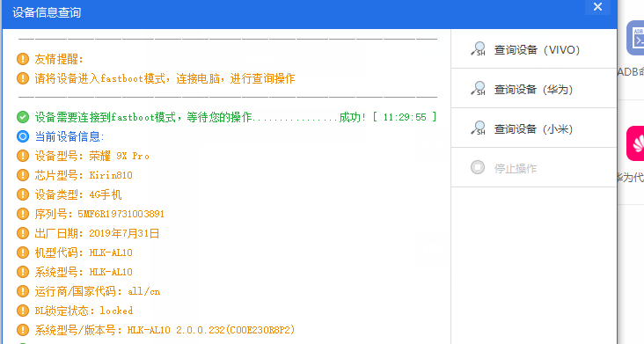Click 查询设备（华为）button
644x344 pixels.
point(534,89)
